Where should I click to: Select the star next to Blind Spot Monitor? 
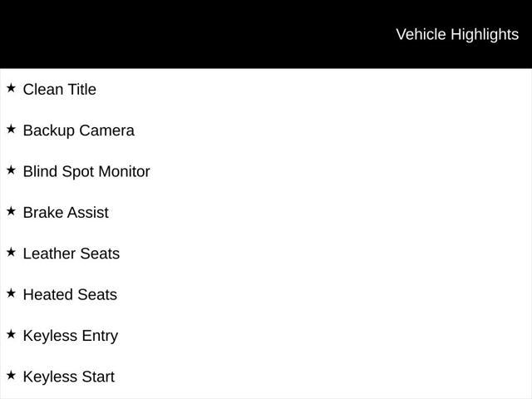coord(11,170)
